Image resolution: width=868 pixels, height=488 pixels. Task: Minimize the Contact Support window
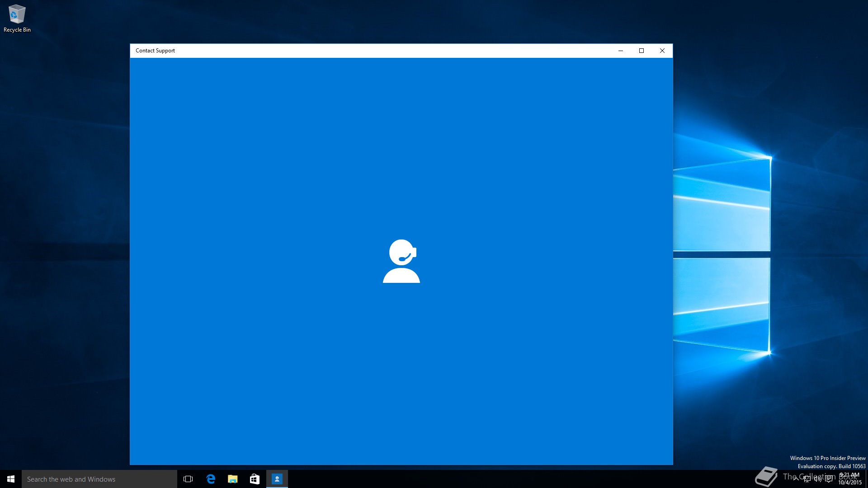[x=621, y=51]
